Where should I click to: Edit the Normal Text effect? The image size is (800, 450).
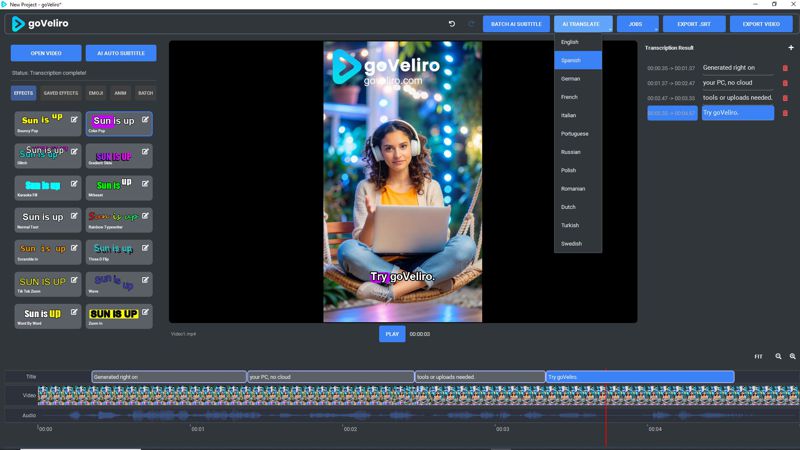point(74,216)
